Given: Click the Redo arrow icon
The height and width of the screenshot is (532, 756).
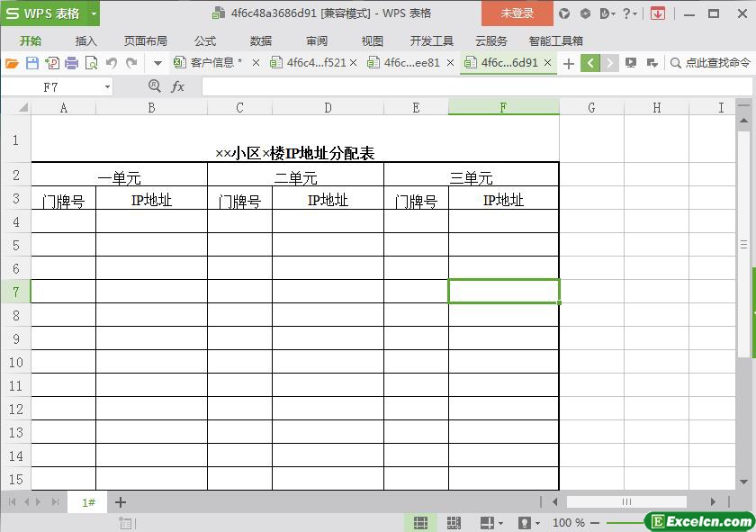Looking at the screenshot, I should coord(131,63).
